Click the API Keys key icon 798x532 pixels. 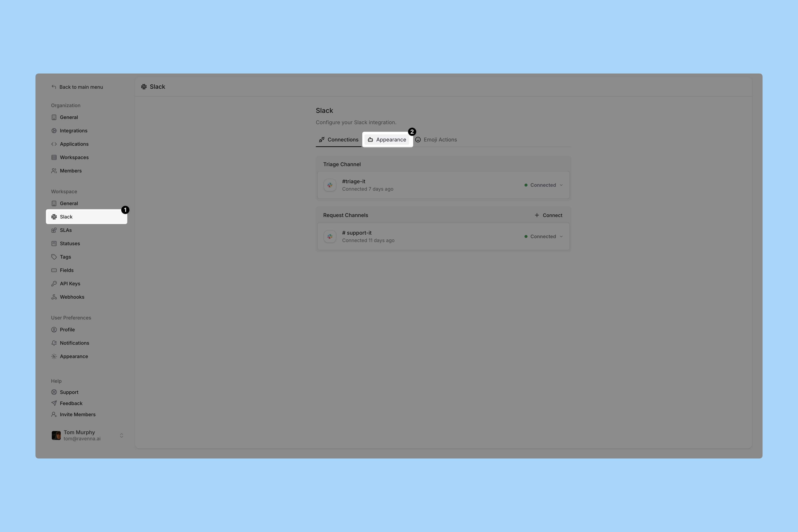(x=54, y=284)
